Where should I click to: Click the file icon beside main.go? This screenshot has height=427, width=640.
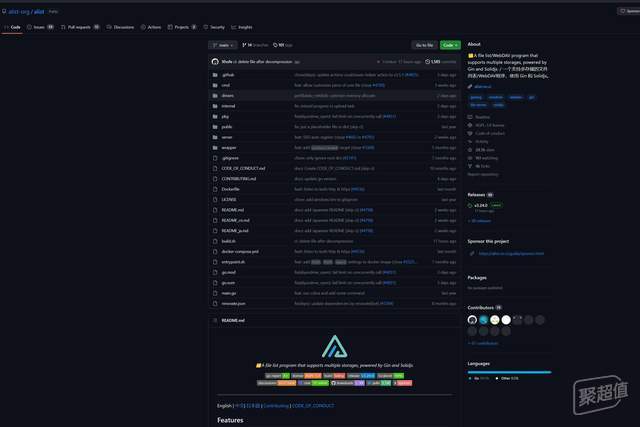[x=215, y=293]
